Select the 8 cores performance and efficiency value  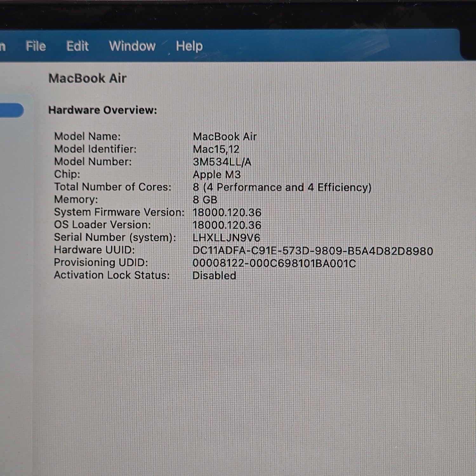click(282, 187)
